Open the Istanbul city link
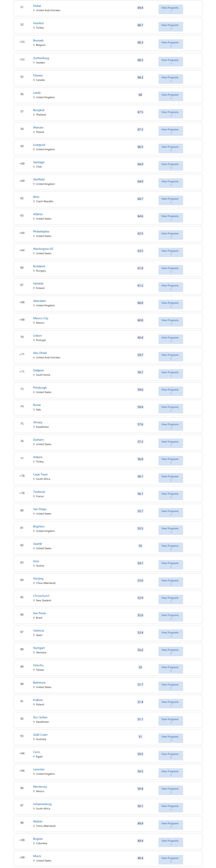The image size is (216, 868). tap(38, 23)
